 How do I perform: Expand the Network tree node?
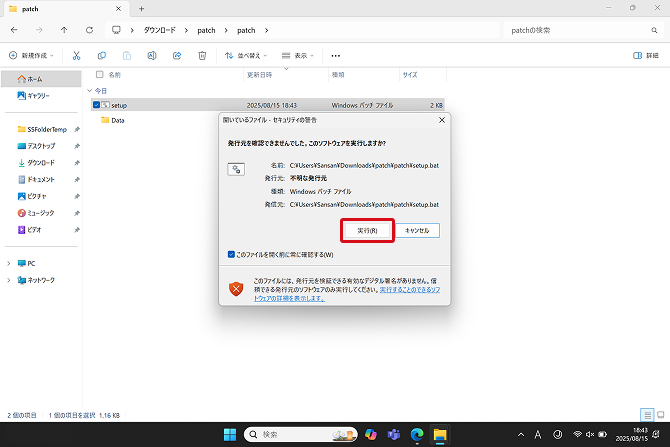pos(9,280)
